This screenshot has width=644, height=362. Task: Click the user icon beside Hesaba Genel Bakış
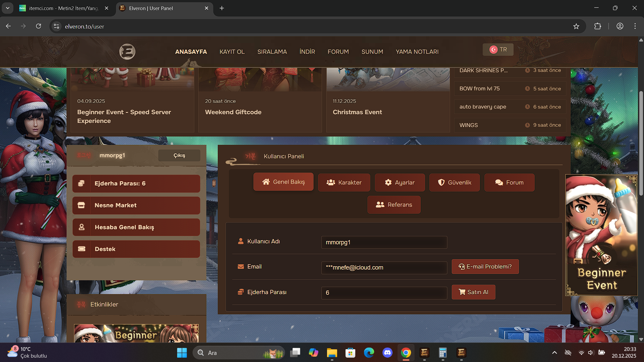pos(81,227)
